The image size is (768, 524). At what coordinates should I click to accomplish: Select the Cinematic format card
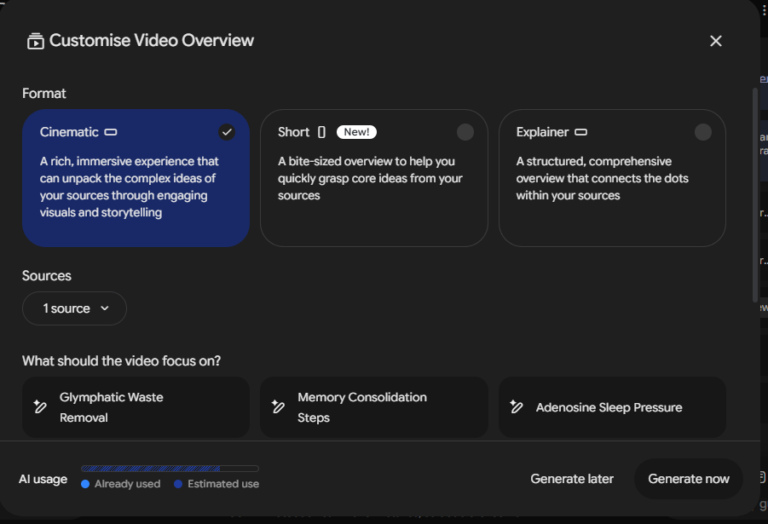point(136,178)
